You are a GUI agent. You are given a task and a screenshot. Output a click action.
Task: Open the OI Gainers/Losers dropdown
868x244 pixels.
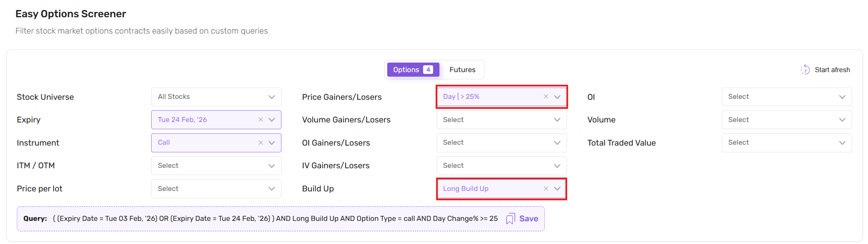(x=501, y=142)
